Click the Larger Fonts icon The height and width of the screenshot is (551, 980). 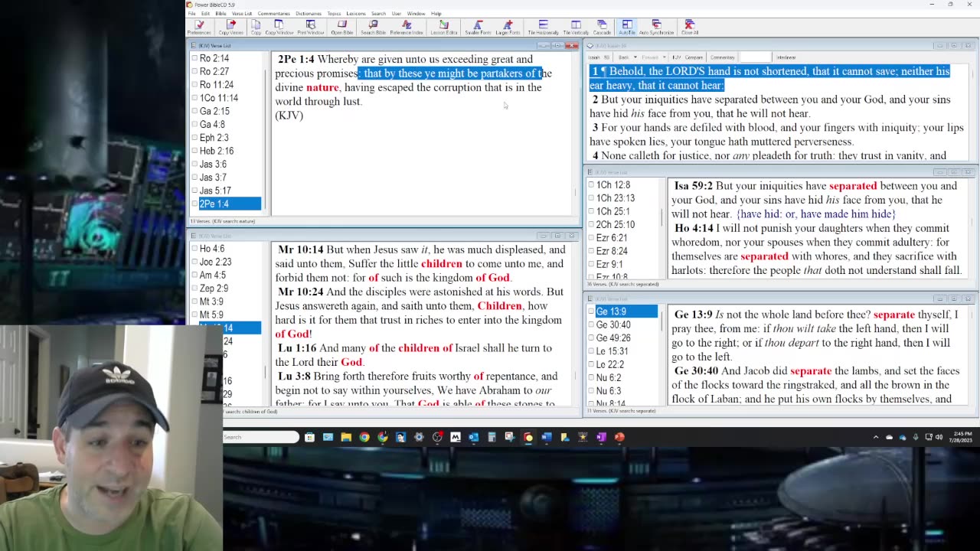click(x=507, y=28)
